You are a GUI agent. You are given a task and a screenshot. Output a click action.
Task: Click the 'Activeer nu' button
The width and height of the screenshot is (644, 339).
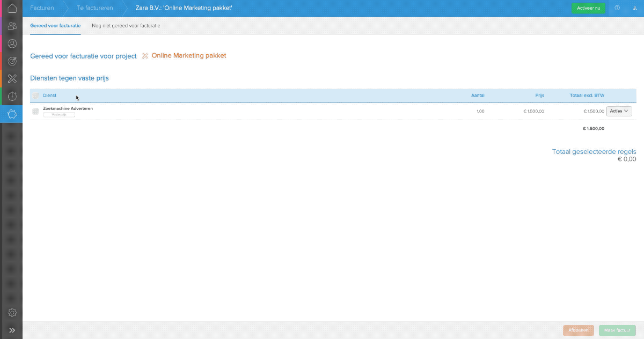[588, 8]
